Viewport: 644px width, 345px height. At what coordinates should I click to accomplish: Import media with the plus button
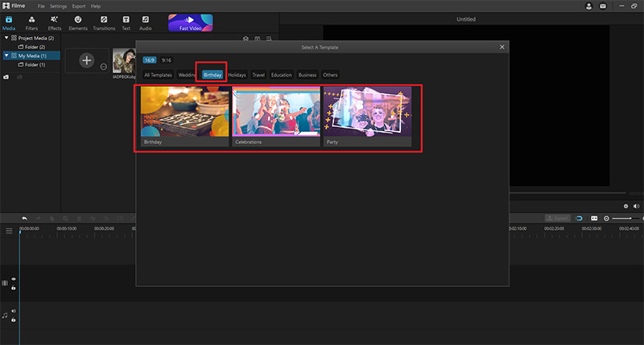pos(86,60)
